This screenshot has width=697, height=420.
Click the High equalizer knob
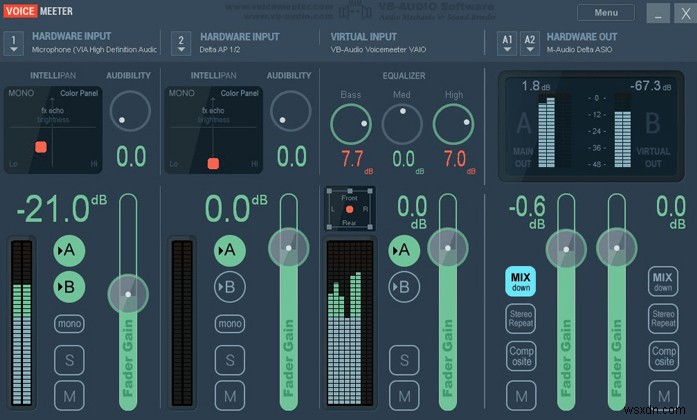453,124
